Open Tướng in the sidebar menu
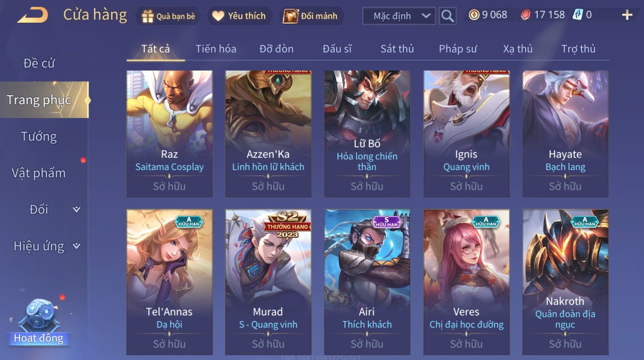644x360 pixels. 39,136
